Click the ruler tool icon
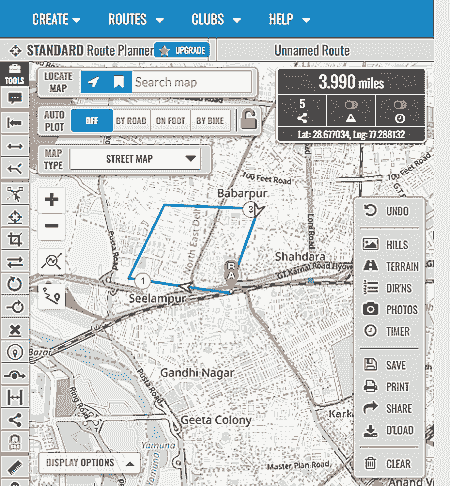 tap(15, 467)
